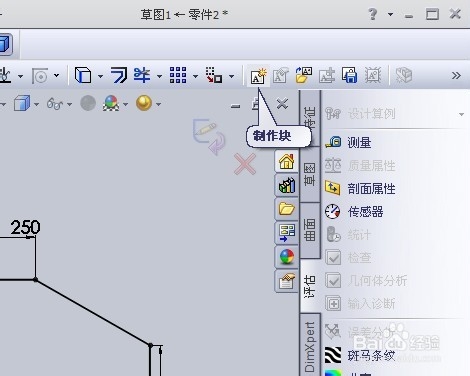Open the File Explorer folder task pane icon

point(286,209)
